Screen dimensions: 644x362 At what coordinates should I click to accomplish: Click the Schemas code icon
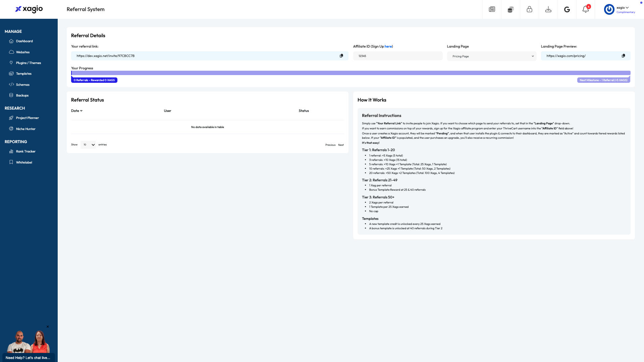pos(11,85)
